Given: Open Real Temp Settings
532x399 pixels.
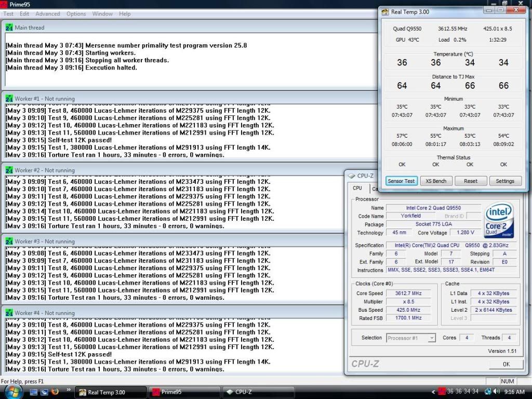Looking at the screenshot, I should coord(505,181).
